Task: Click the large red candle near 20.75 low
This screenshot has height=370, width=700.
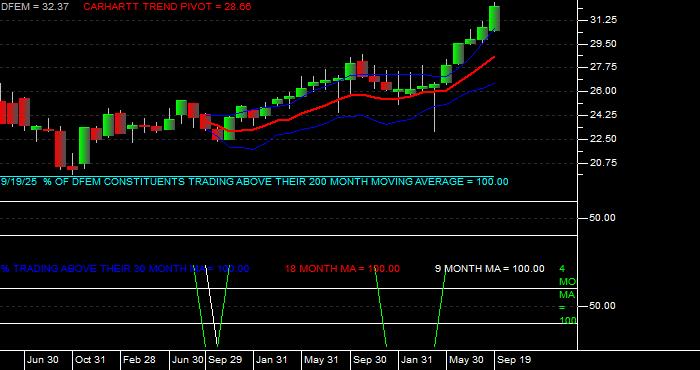Action: (60, 149)
